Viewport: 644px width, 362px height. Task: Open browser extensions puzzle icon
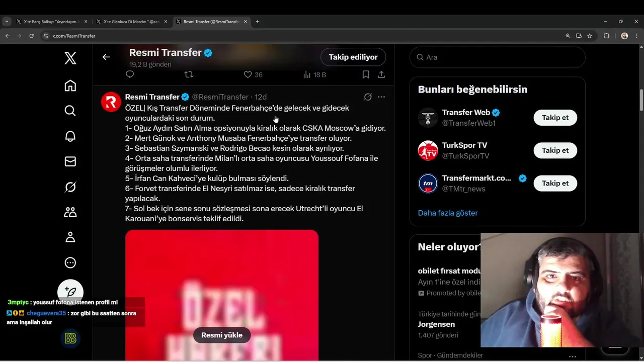click(x=606, y=36)
